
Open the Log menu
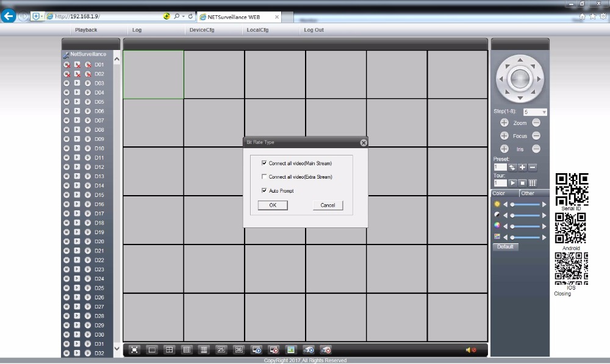tap(137, 30)
